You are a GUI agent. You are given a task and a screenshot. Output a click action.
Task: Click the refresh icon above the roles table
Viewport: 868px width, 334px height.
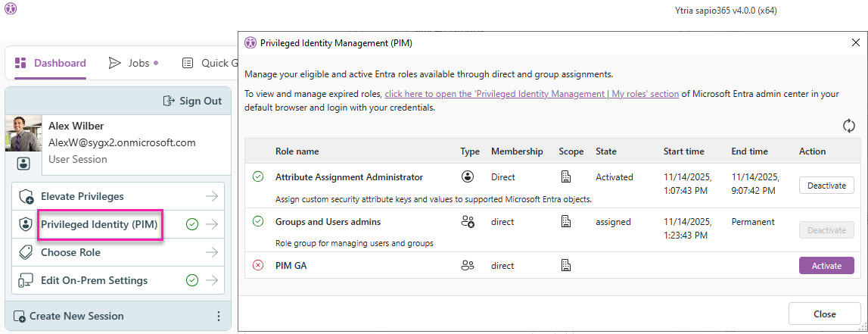click(x=848, y=126)
